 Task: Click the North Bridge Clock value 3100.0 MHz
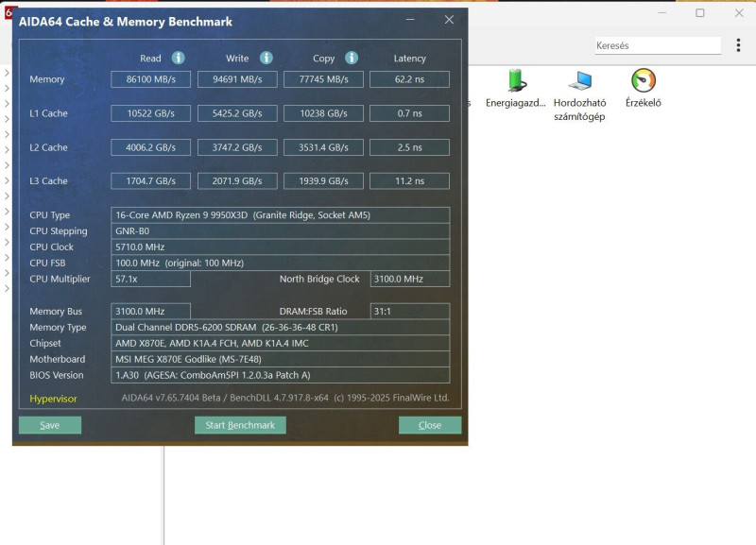[x=410, y=279]
